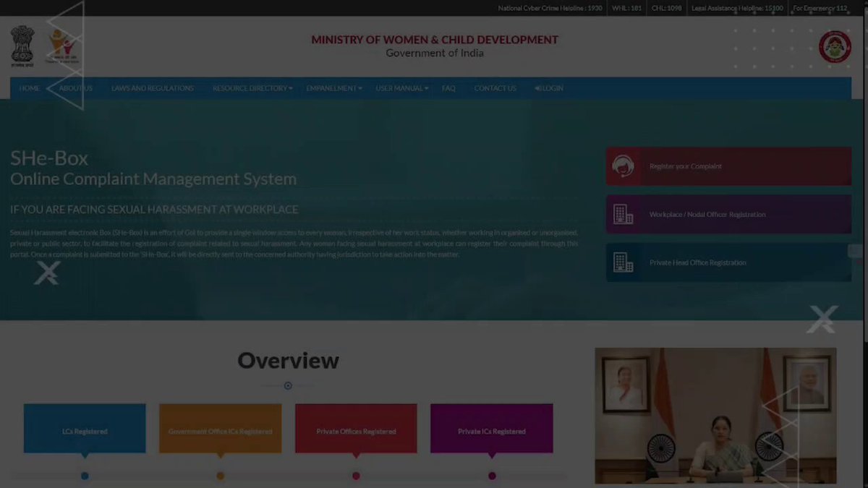The width and height of the screenshot is (868, 488).
Task: Open the ABOUT US menu item
Action: (x=75, y=88)
